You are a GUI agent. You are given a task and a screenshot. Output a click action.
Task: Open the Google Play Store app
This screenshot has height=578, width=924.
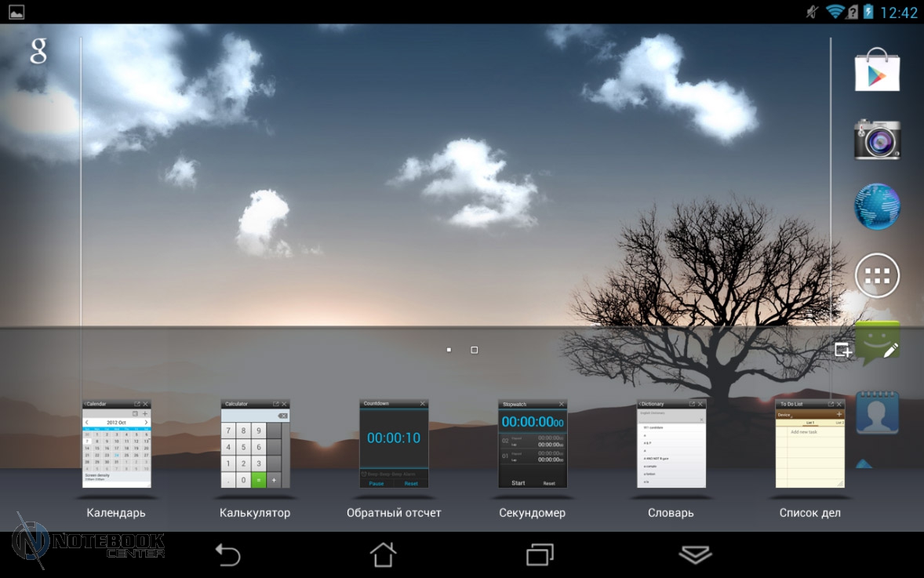877,71
